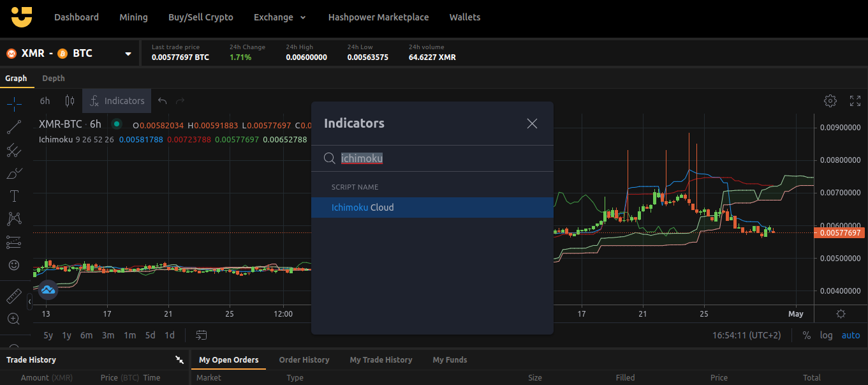Select the text annotation tool

pos(14,196)
